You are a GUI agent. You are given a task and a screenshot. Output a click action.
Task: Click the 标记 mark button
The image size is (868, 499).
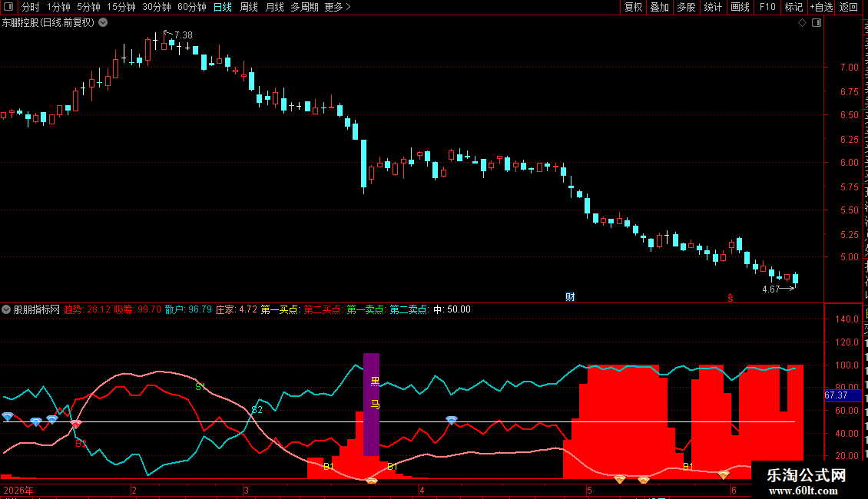[793, 7]
